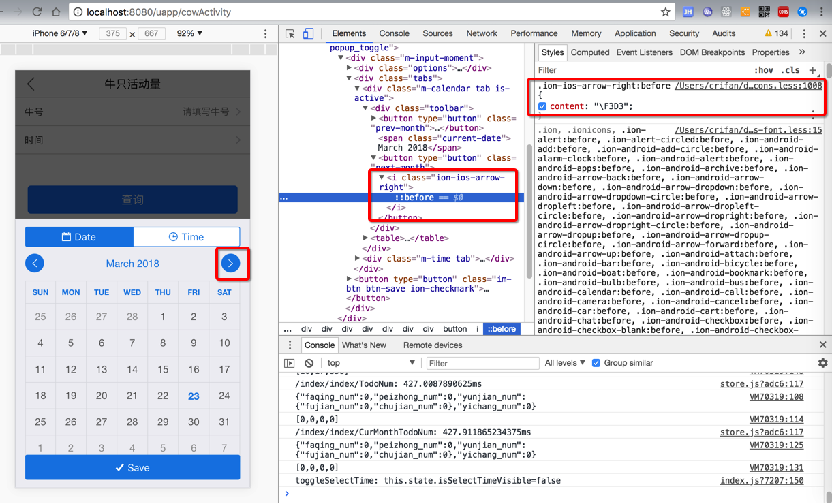
Task: Select March 15 in the calendar
Action: pyautogui.click(x=163, y=369)
